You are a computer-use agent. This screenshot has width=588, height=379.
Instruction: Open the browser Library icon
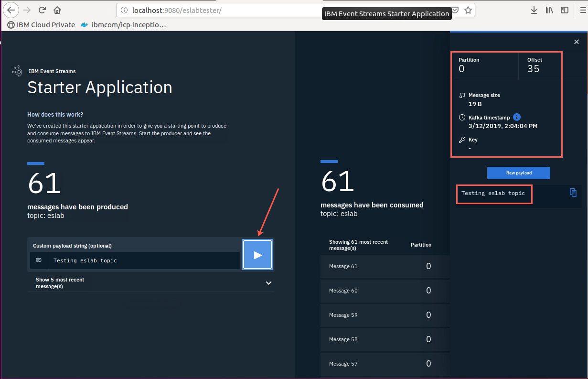point(550,10)
